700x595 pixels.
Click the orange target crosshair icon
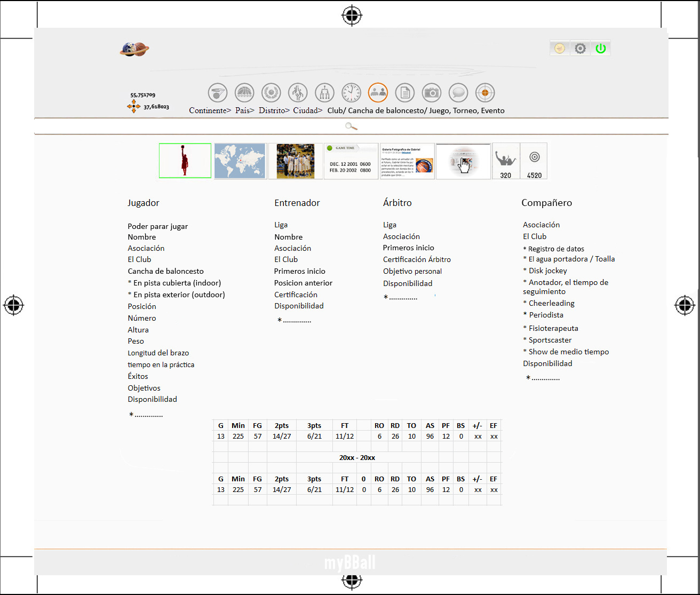coord(485,93)
